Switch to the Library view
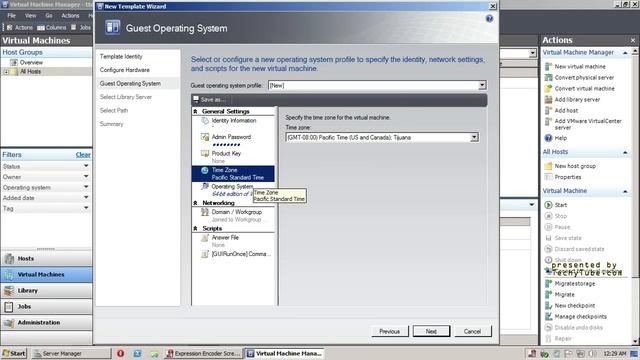Viewport: 640px width, 360px height. tap(46, 291)
